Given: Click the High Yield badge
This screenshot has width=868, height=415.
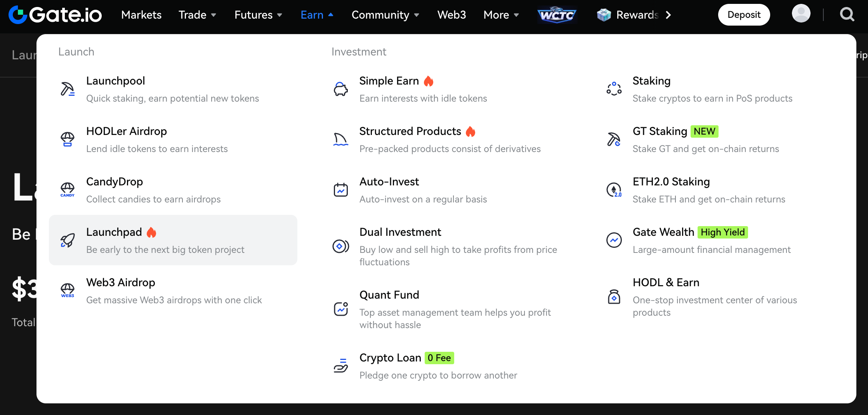Looking at the screenshot, I should pos(723,232).
